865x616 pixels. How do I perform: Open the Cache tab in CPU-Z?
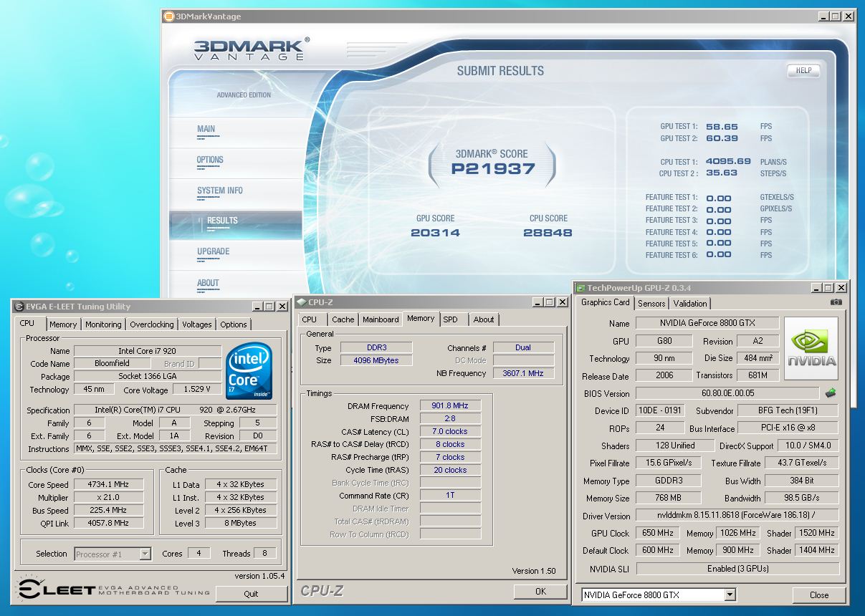343,319
